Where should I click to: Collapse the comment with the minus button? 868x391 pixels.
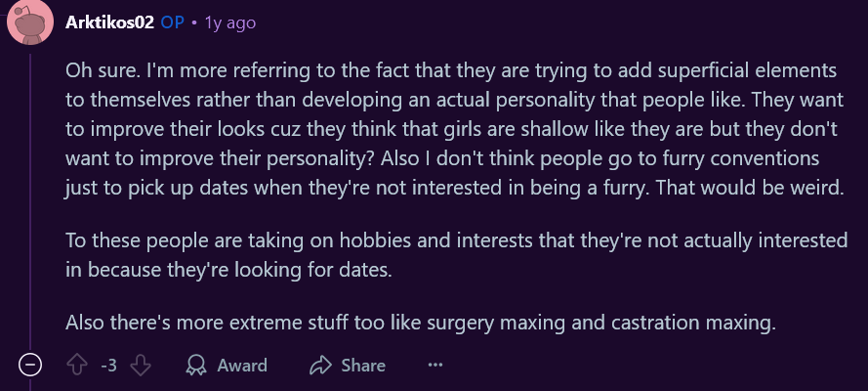pos(30,366)
